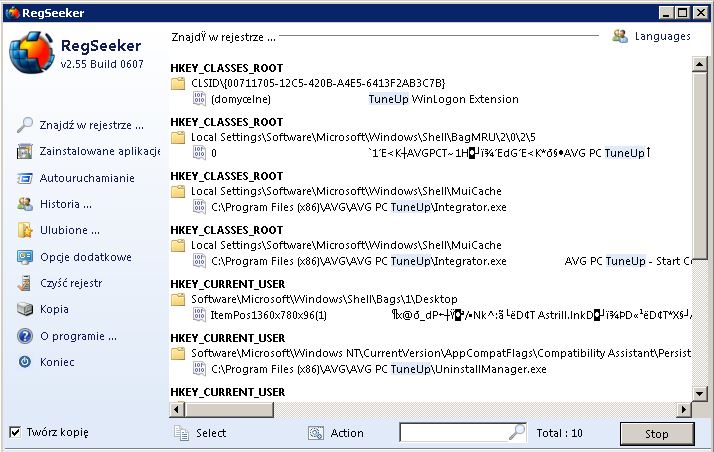Viewport: 714px width, 452px height.
Task: Select the ItemPos1360x780x96(1) value name
Action: [x=269, y=315]
